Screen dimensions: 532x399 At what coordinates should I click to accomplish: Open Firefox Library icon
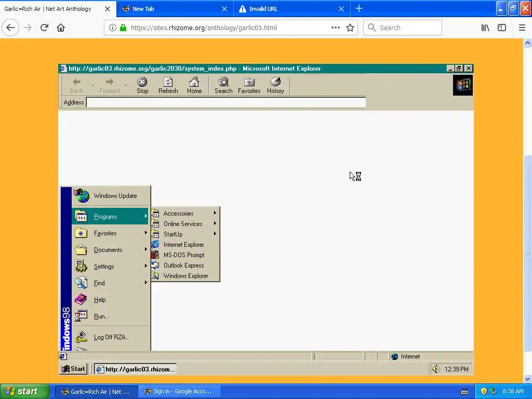[485, 28]
